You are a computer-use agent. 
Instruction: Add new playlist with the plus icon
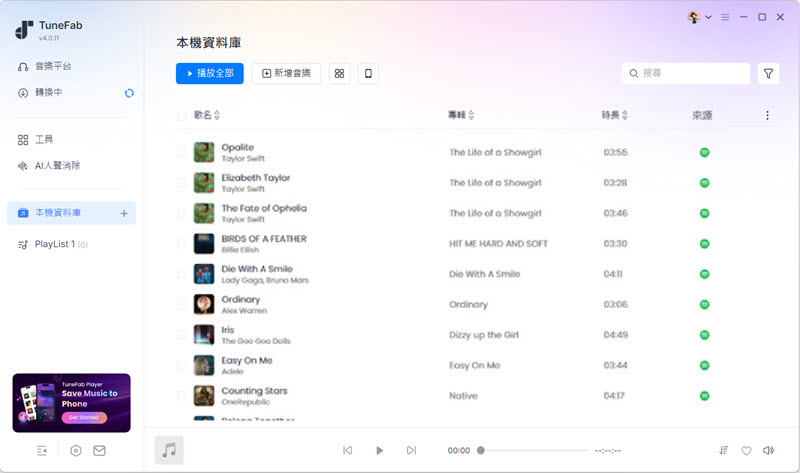124,213
